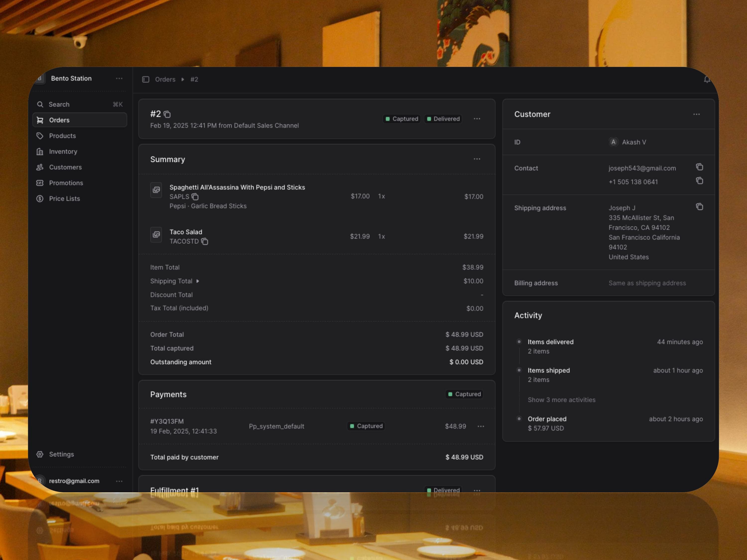This screenshot has width=747, height=560.
Task: Open Customer card actions menu
Action: coord(696,114)
